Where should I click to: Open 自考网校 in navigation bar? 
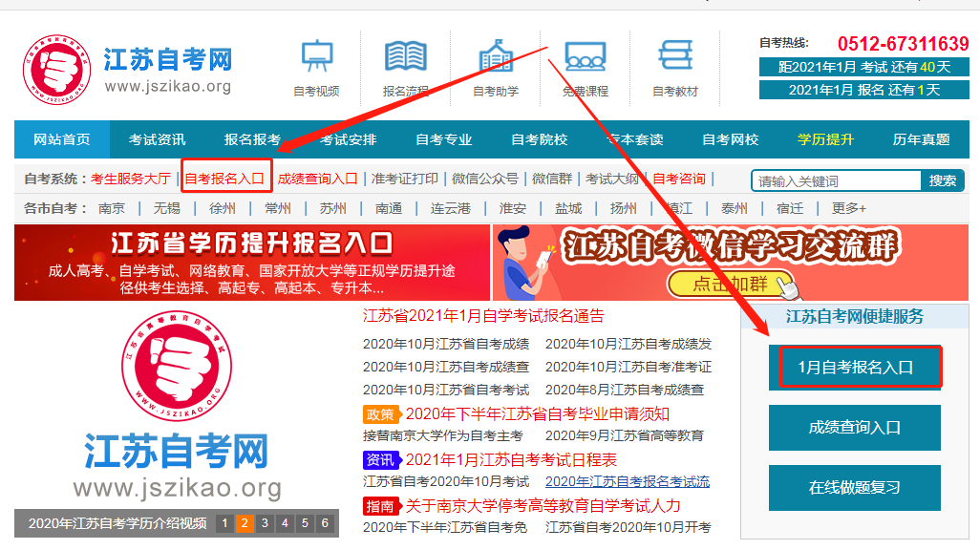click(x=731, y=139)
